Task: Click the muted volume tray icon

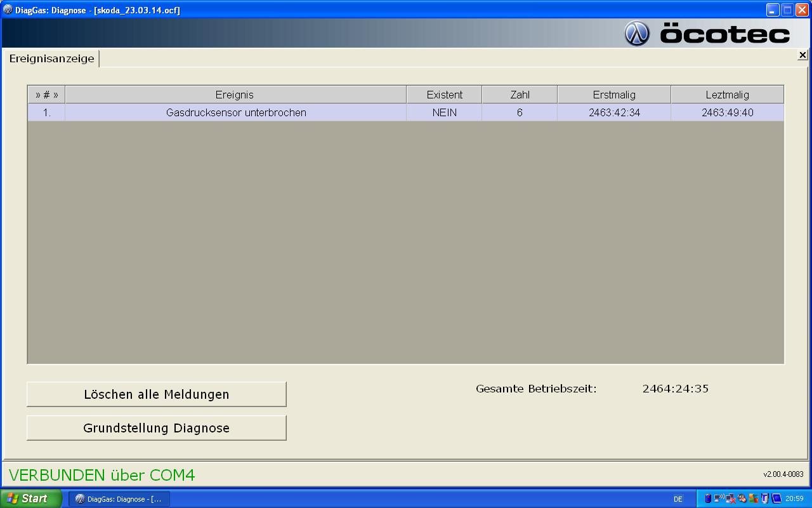Action: click(x=742, y=498)
